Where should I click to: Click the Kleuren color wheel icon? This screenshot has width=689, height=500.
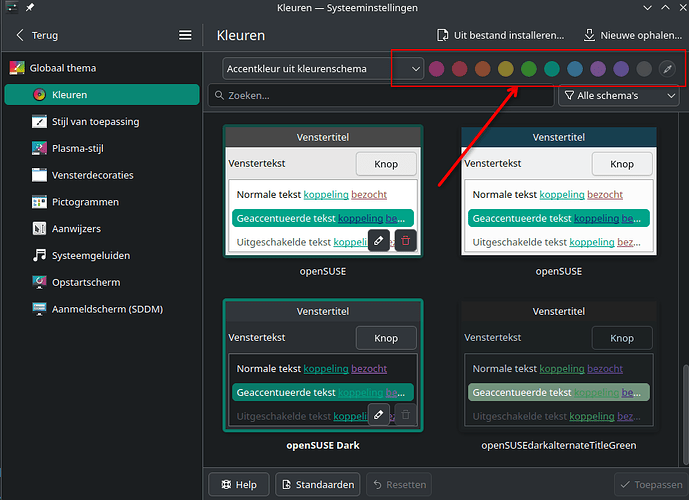[39, 94]
